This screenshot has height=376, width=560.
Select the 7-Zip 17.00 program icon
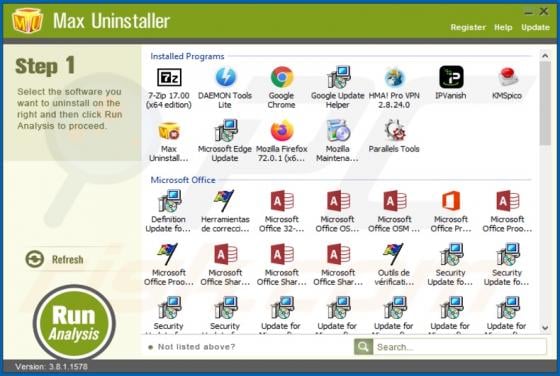[169, 77]
